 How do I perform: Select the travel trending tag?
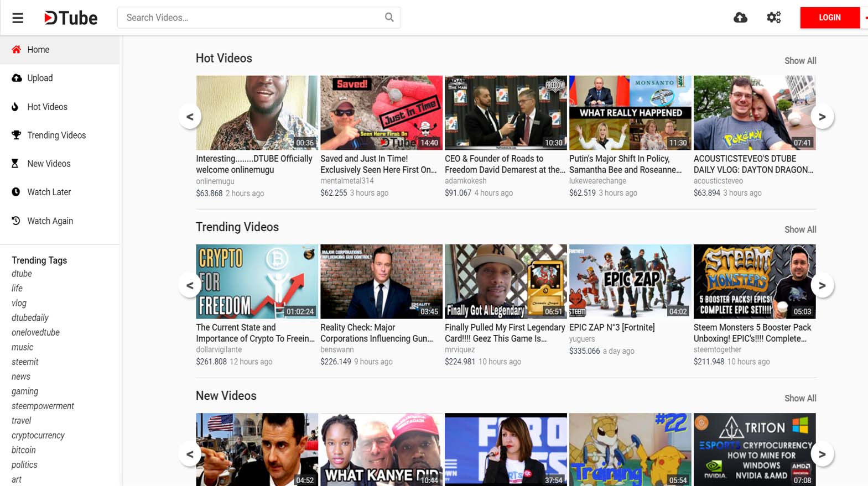21,420
